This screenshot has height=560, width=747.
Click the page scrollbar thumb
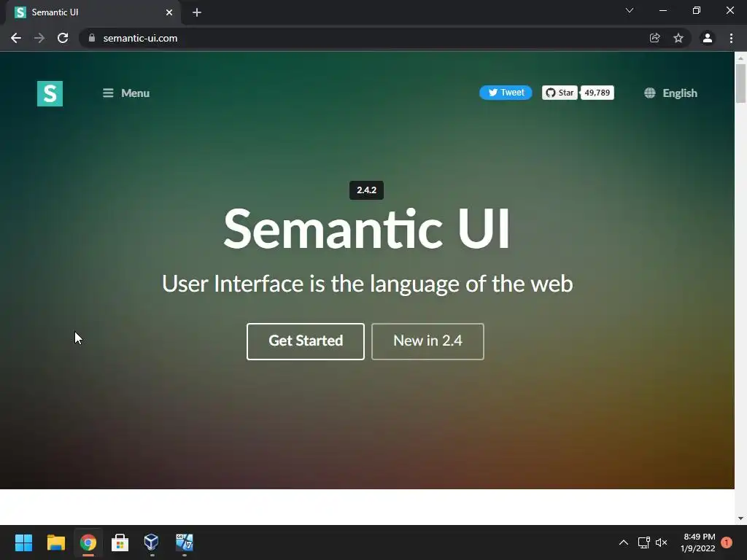(740, 83)
